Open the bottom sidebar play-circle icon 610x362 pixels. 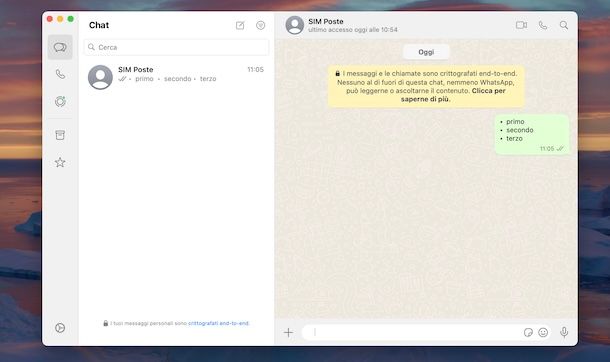60,328
